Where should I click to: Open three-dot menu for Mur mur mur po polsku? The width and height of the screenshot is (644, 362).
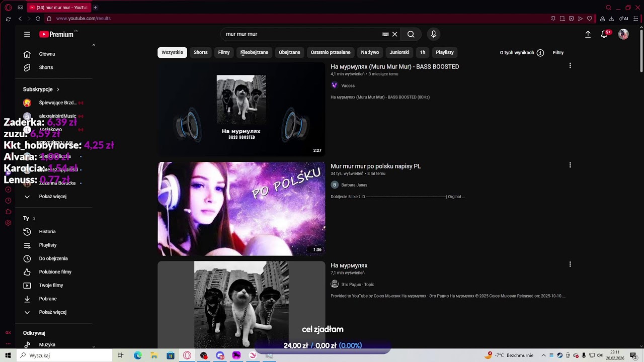[570, 165]
